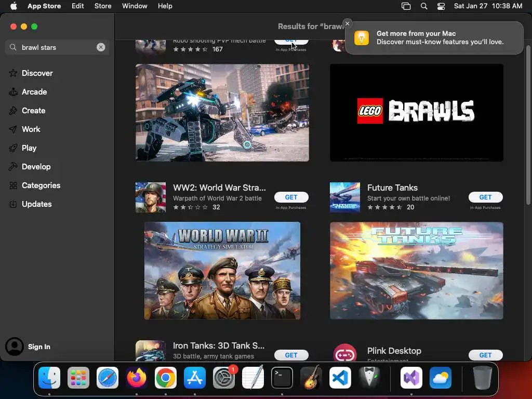Screen dimensions: 532x399
Task: Open the Updates section
Action: [37, 204]
